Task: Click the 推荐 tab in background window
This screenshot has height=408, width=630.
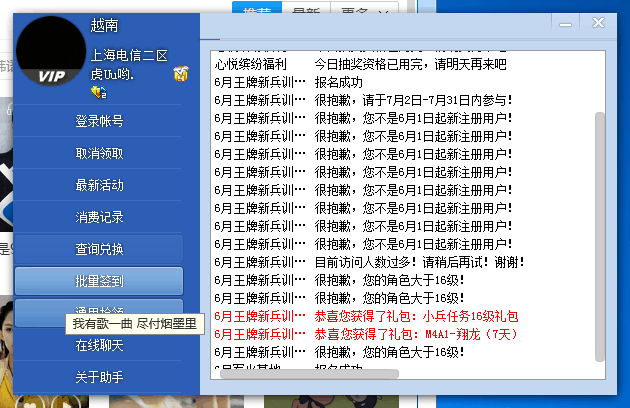Action: tap(257, 9)
